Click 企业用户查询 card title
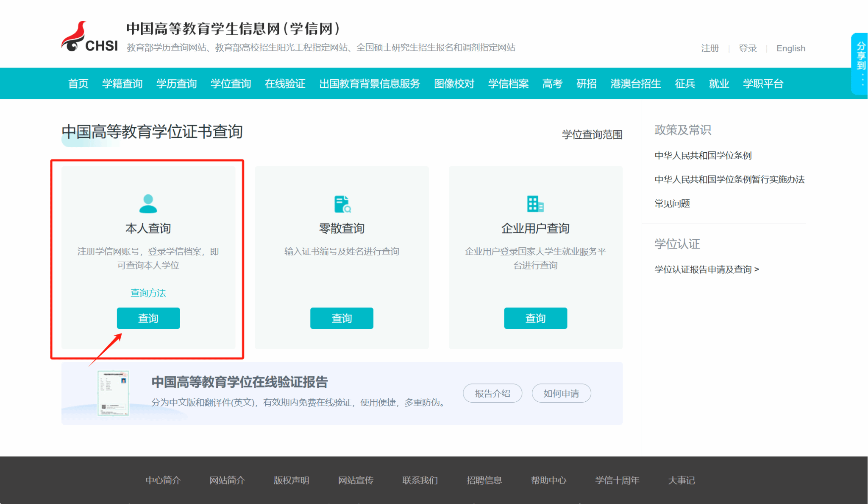868x504 pixels. point(535,228)
